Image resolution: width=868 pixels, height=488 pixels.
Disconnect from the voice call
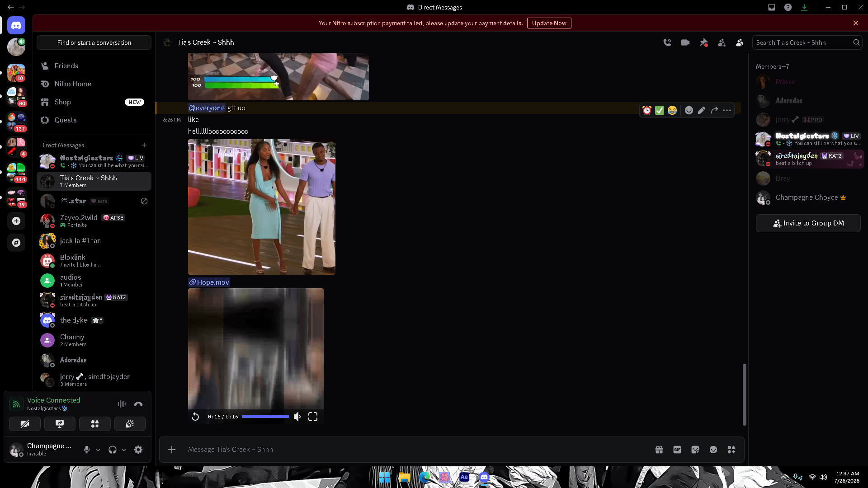click(x=138, y=404)
